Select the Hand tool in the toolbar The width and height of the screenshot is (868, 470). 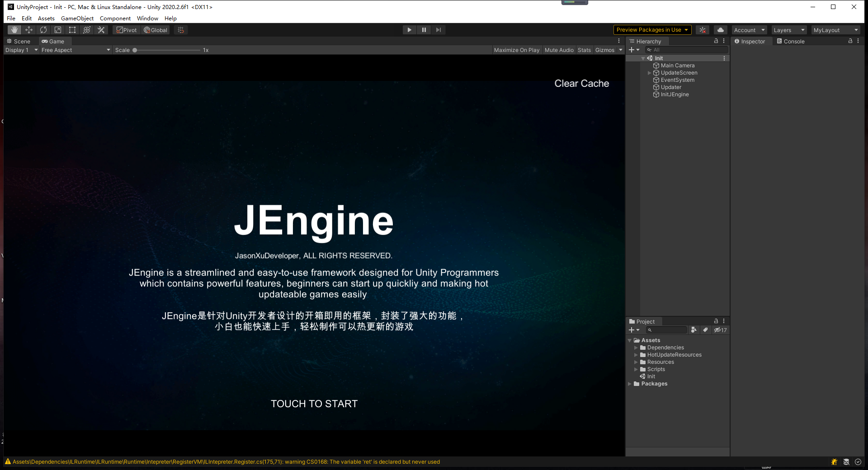[x=14, y=29]
